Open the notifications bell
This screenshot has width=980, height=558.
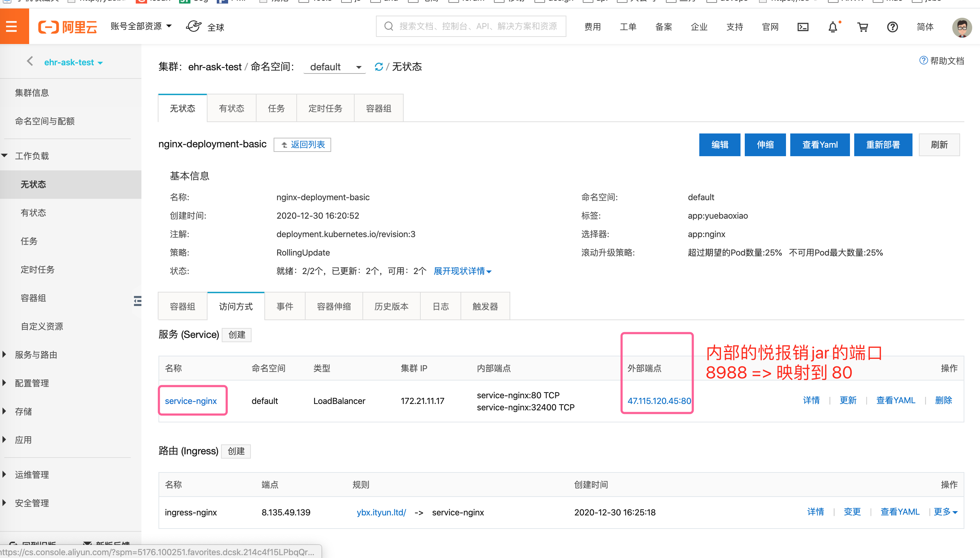click(x=832, y=27)
